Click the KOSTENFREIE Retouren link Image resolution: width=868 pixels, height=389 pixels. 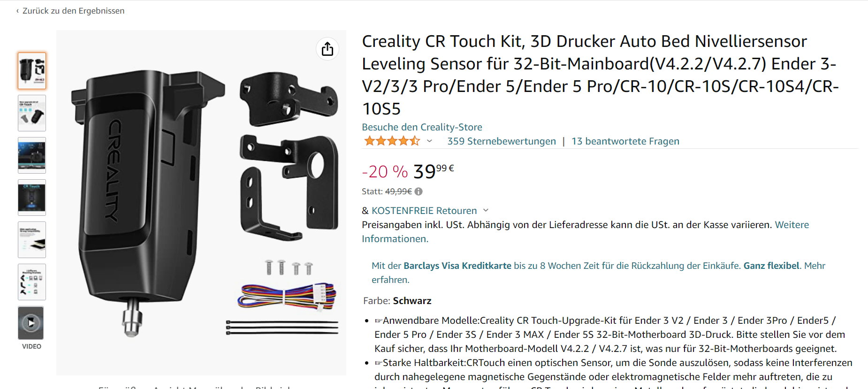click(424, 211)
